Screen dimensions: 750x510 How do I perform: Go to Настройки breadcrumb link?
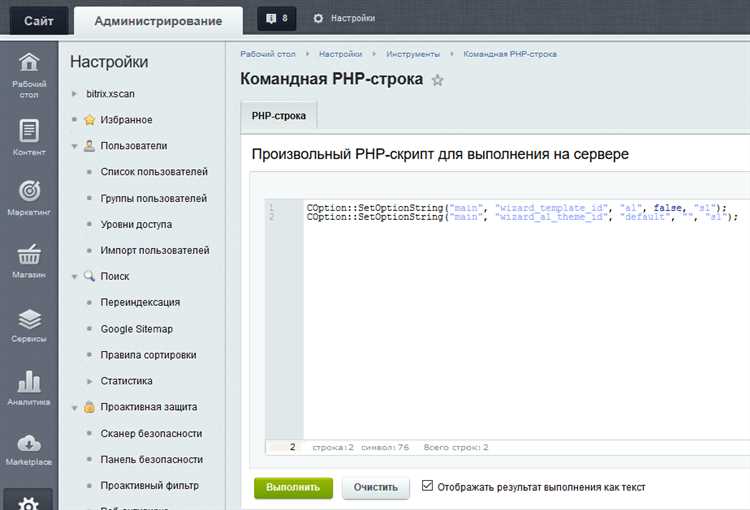point(341,54)
